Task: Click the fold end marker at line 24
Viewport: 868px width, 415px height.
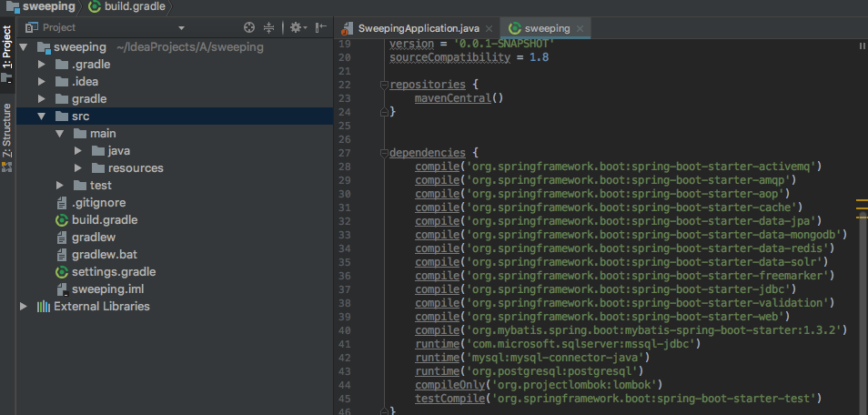Action: pos(384,112)
